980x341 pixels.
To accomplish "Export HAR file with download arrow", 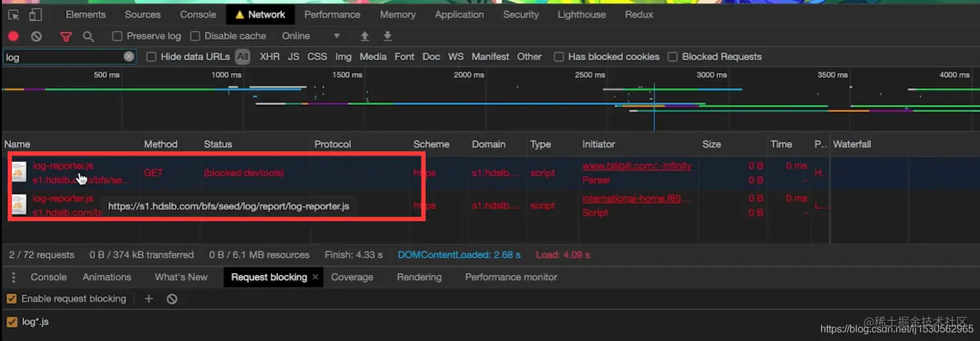I will point(388,36).
